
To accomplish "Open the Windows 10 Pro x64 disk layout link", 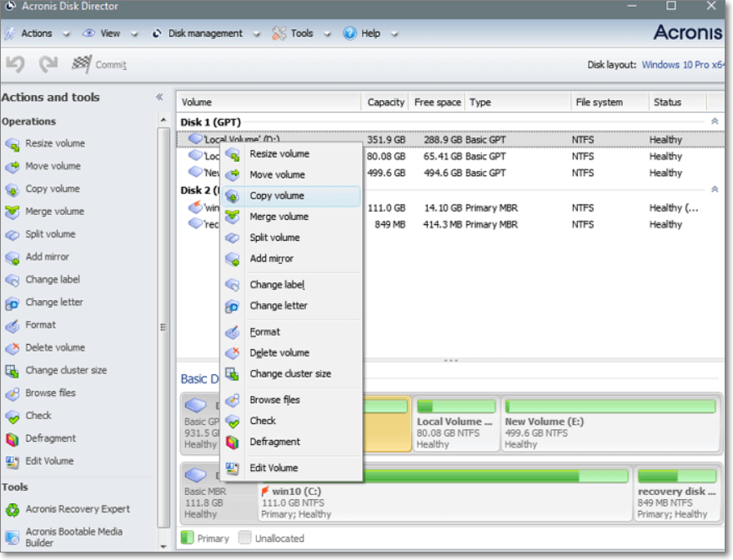I will click(685, 64).
